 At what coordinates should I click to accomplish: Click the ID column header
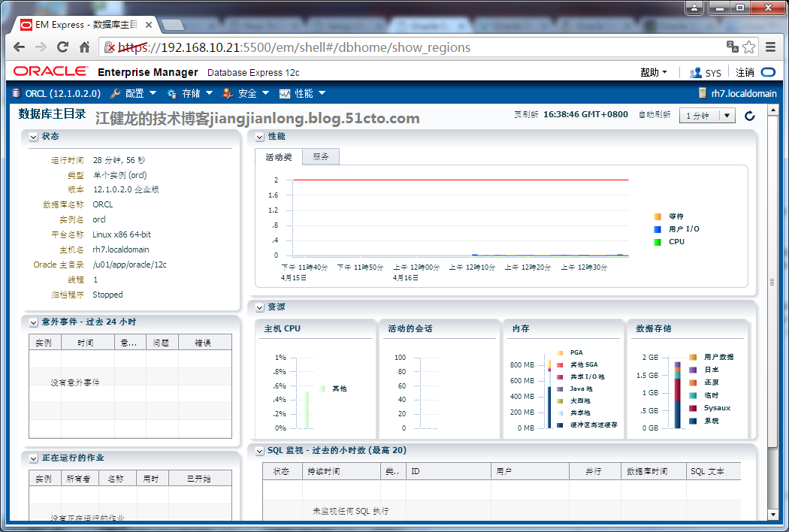(448, 471)
